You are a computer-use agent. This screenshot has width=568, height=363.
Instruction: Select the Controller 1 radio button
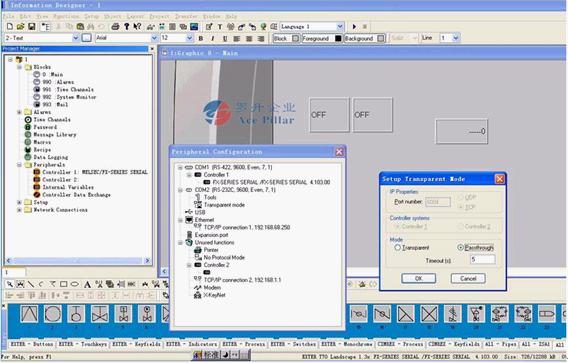click(397, 226)
